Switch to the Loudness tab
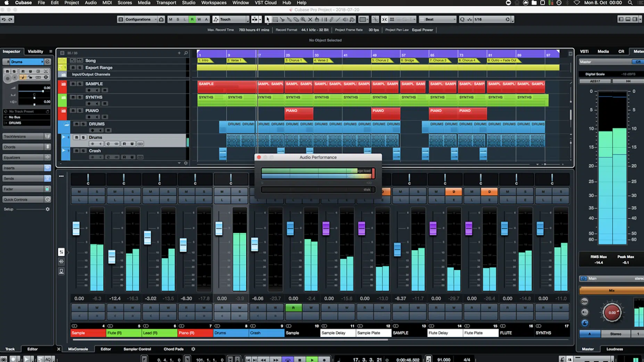 pos(614,349)
